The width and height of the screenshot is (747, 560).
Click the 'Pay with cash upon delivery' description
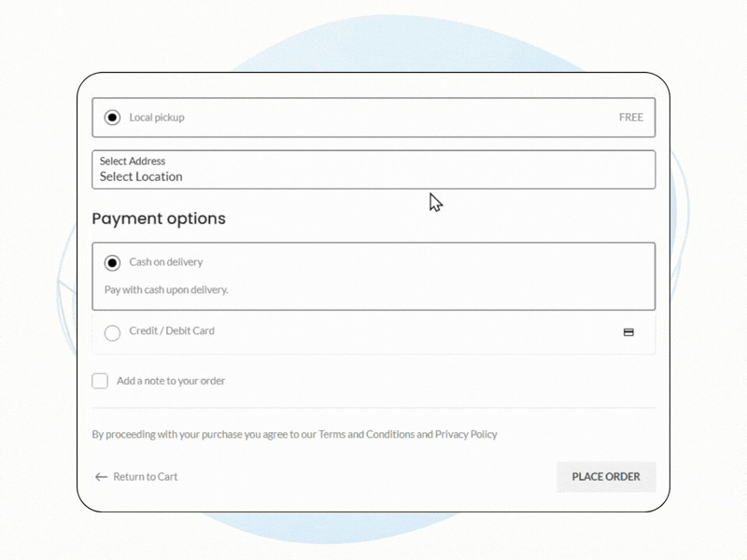[166, 290]
